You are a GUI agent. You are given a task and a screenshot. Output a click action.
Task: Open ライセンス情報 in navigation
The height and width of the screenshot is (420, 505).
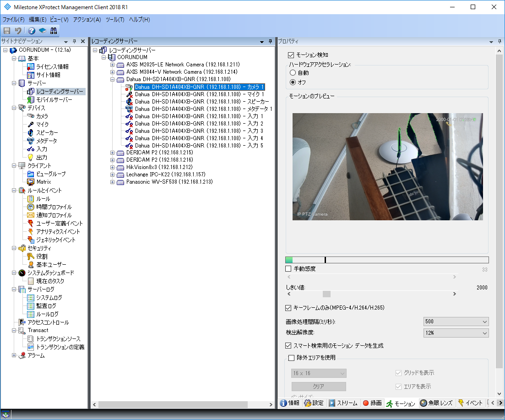[x=52, y=67]
